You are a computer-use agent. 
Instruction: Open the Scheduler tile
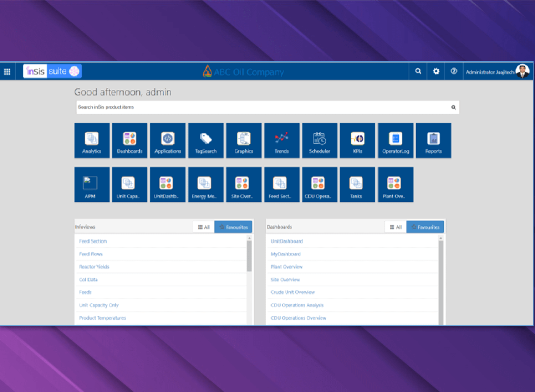(x=320, y=141)
